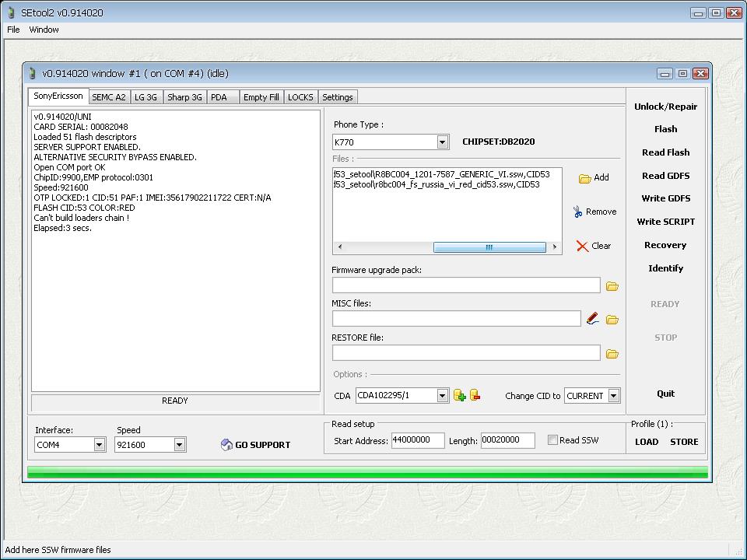Click the Write SCRIPT button

tap(665, 222)
